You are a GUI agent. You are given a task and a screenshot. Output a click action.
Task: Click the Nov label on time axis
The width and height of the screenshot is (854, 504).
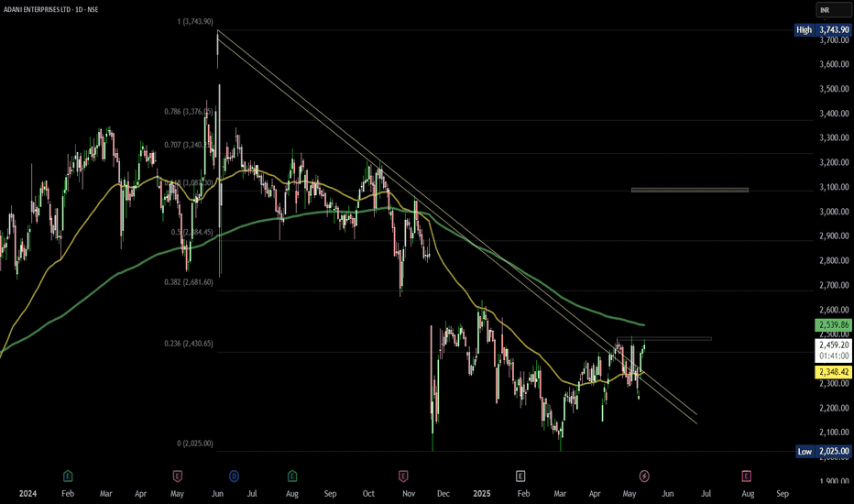point(409,494)
